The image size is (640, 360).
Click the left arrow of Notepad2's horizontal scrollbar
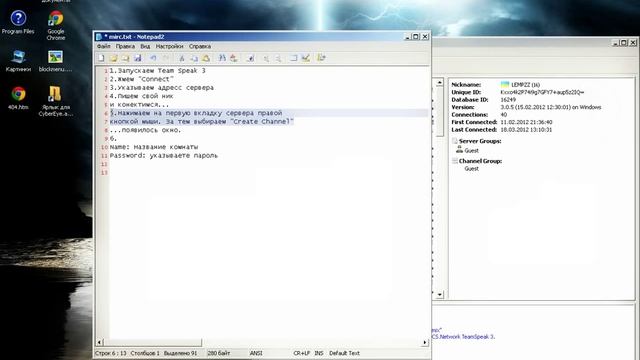(100, 342)
